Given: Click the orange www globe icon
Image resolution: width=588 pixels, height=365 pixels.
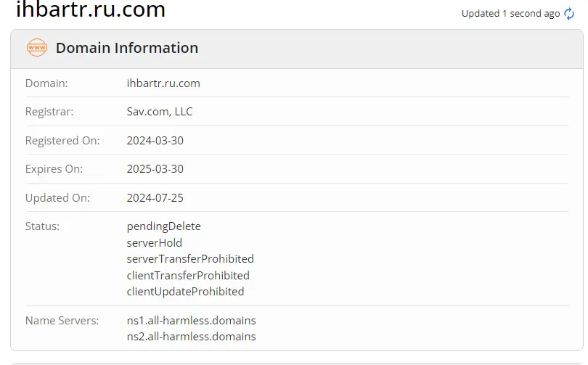Looking at the screenshot, I should coord(37,48).
